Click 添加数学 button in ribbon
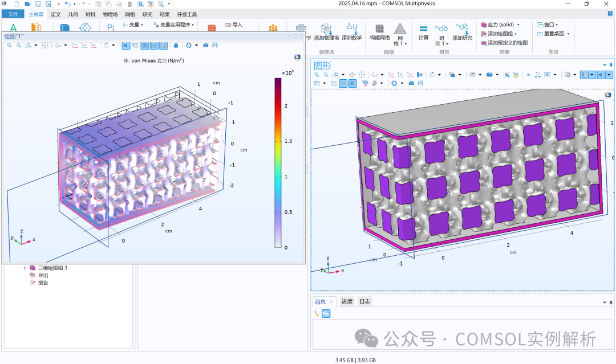The width and height of the screenshot is (616, 364). pyautogui.click(x=351, y=32)
